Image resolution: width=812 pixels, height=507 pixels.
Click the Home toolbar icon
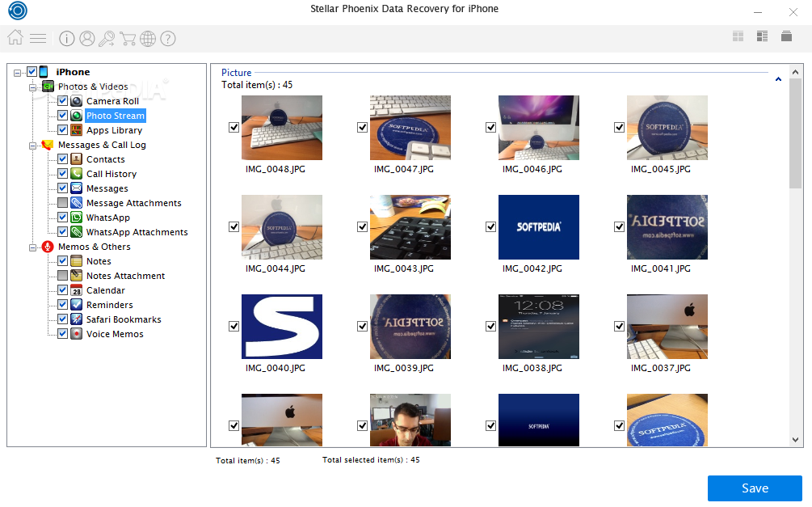[x=15, y=37]
